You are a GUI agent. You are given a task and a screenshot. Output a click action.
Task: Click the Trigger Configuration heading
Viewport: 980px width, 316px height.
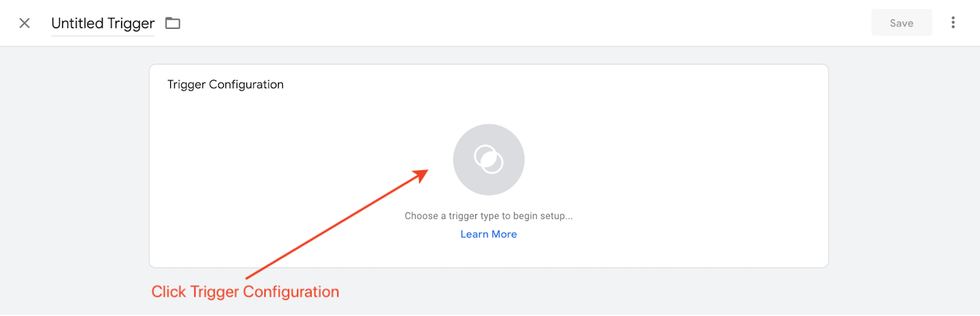(225, 85)
